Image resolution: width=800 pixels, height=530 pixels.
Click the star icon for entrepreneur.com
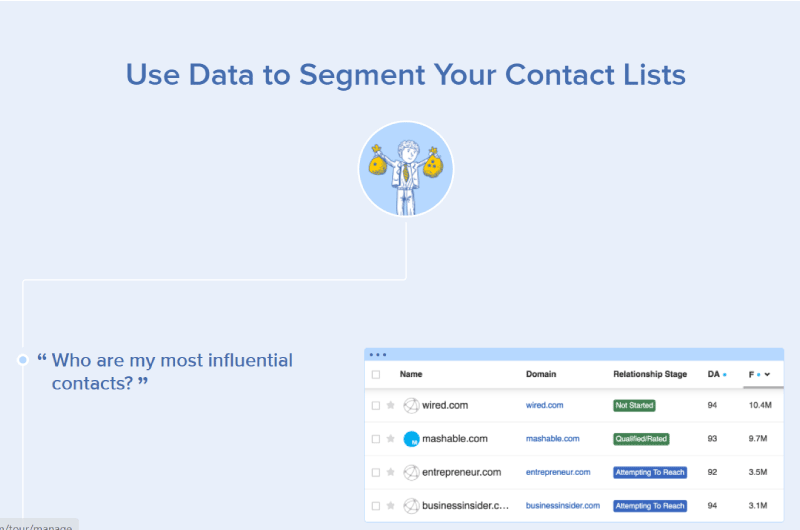coord(391,472)
